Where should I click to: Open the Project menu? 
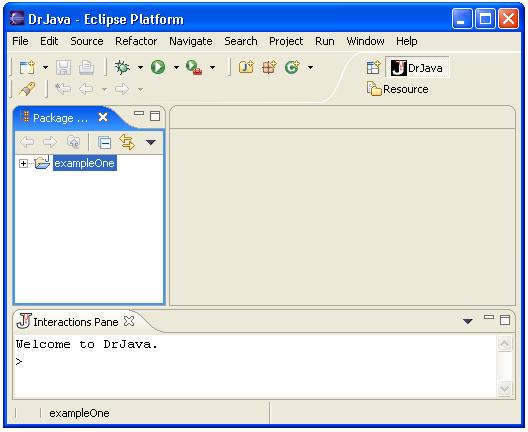tap(286, 41)
